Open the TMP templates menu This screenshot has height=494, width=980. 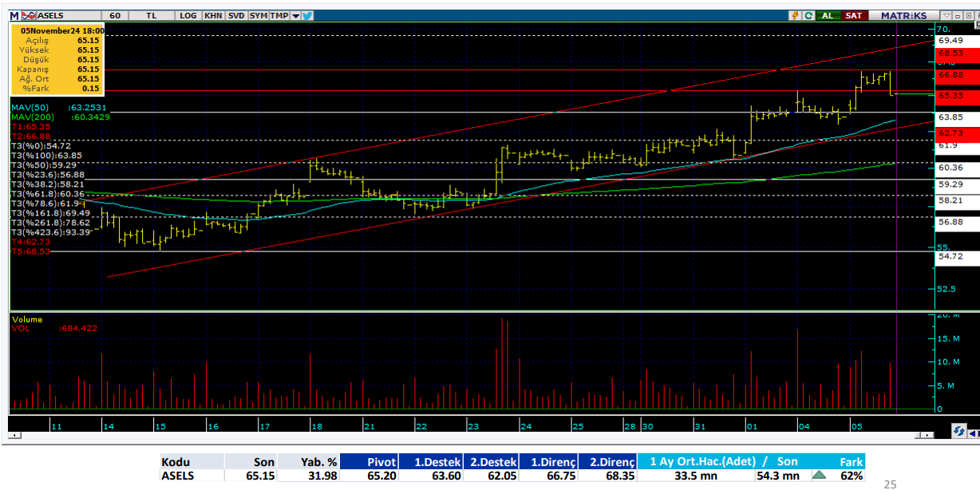(279, 15)
